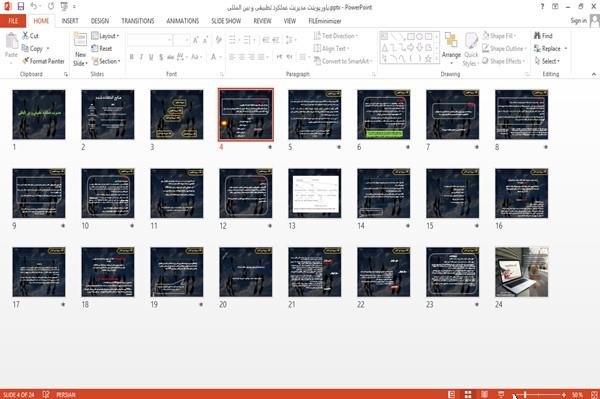Image resolution: width=600 pixels, height=399 pixels.
Task: Switch to the INSERT tab
Action: 70,21
